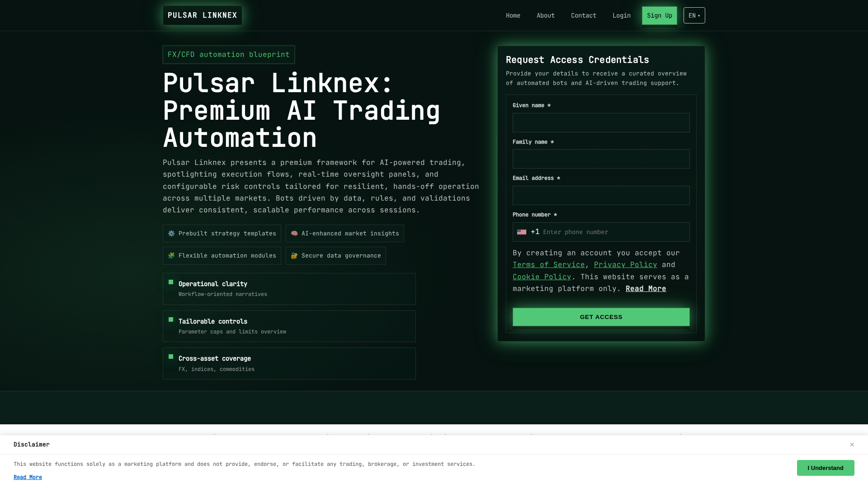Image resolution: width=868 pixels, height=488 pixels.
Task: Open the About nav link
Action: click(x=545, y=15)
